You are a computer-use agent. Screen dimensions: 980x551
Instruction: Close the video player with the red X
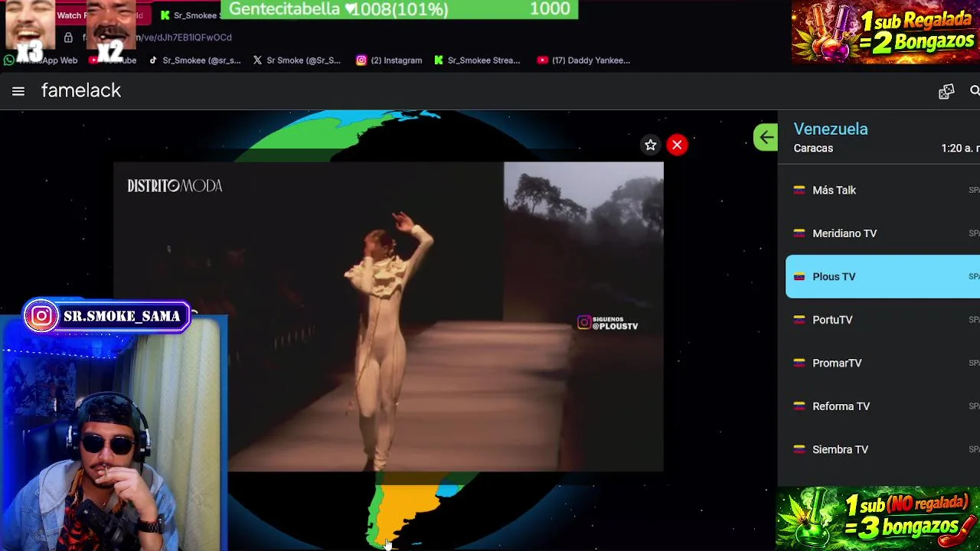coord(677,145)
